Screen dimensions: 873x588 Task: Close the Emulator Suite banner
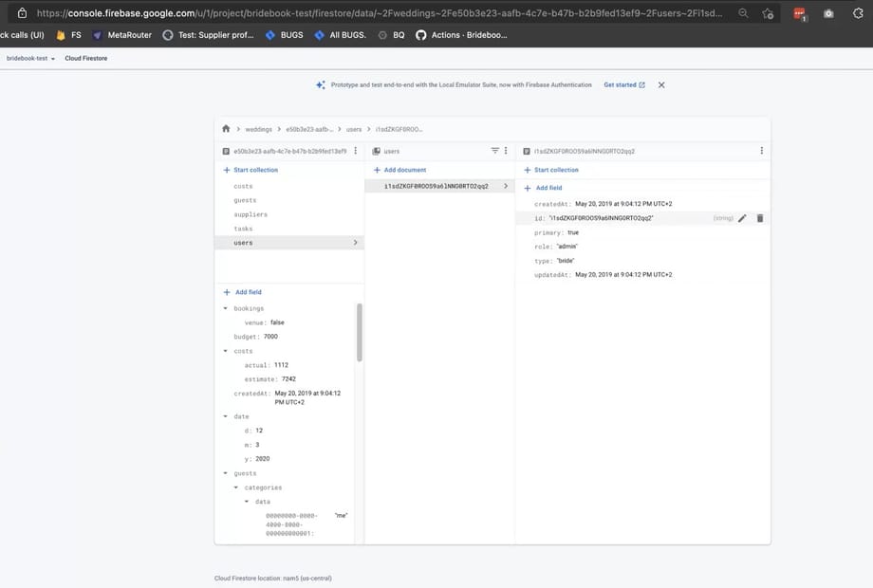660,85
